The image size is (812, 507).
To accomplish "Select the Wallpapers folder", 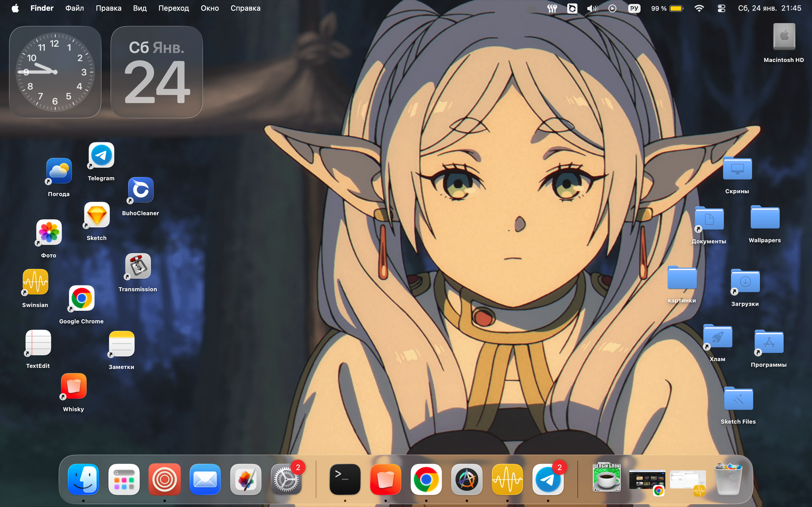I will (765, 218).
